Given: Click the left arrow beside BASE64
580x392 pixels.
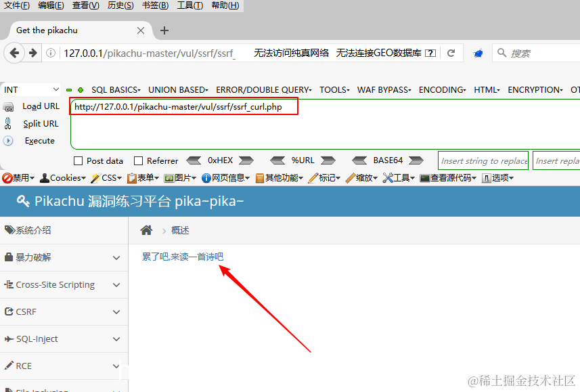Looking at the screenshot, I should click(359, 160).
